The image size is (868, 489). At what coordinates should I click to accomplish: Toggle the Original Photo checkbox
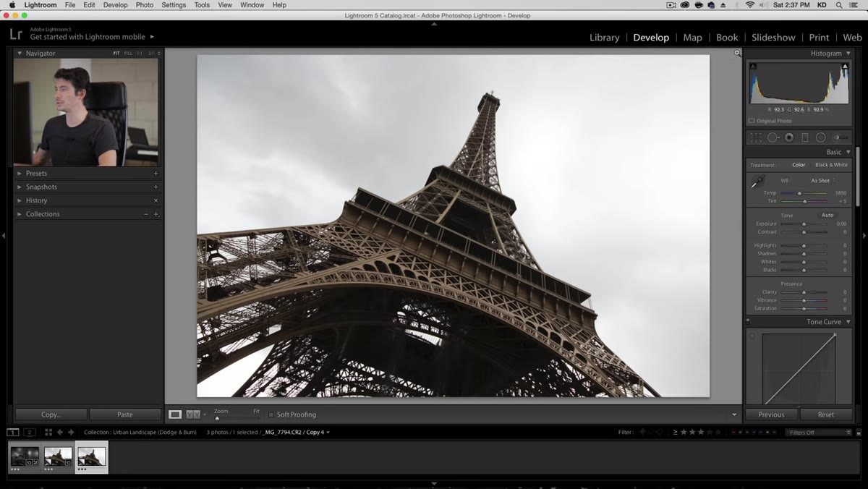(x=752, y=121)
